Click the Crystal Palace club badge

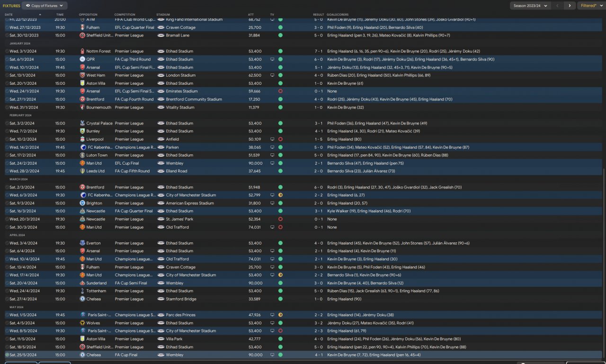82,123
